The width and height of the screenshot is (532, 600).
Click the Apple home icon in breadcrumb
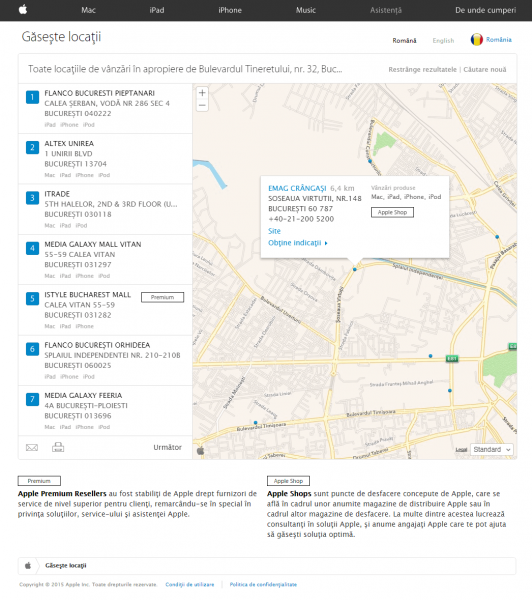pyautogui.click(x=28, y=566)
